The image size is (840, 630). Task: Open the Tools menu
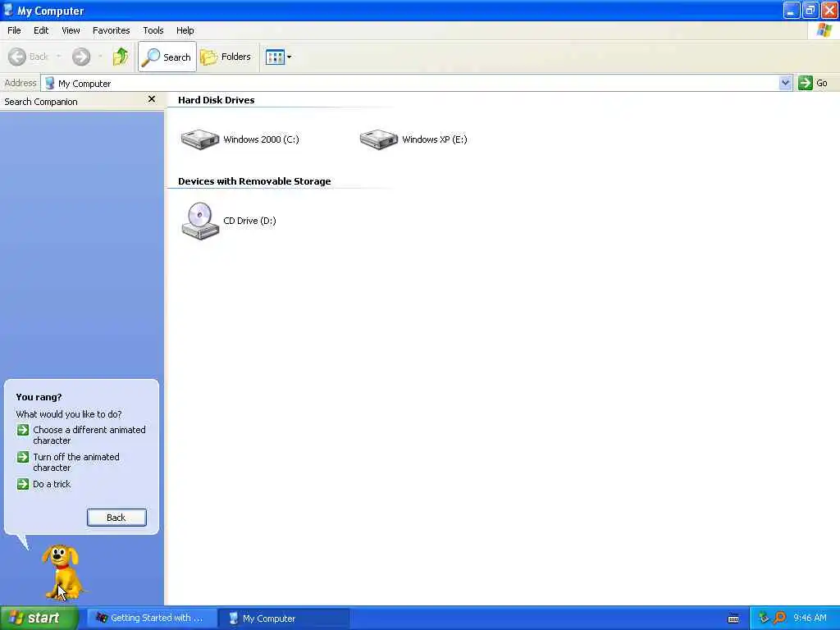coord(153,30)
